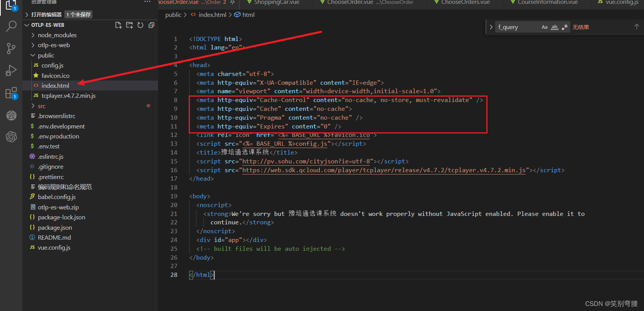Screen dimensions: 644x311
Task: Select index.html in the file tree
Action: pos(90,86)
